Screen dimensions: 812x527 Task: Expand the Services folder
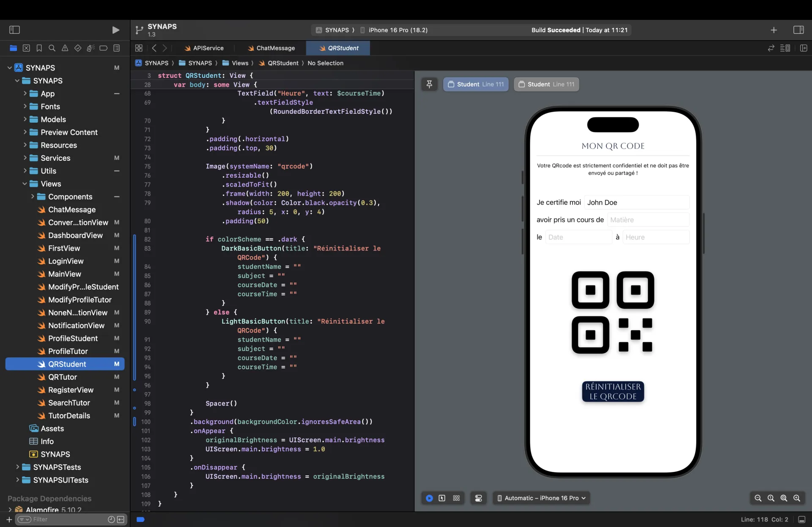[x=25, y=158]
